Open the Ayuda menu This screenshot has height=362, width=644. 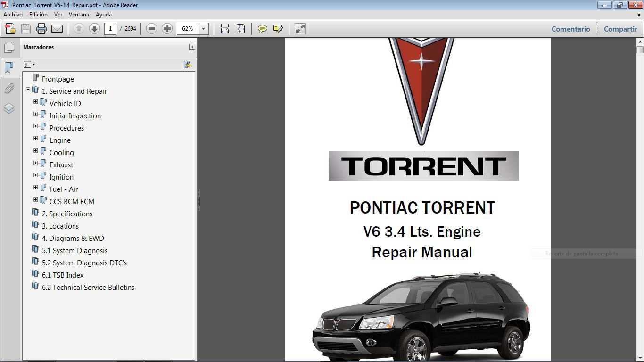coord(104,15)
